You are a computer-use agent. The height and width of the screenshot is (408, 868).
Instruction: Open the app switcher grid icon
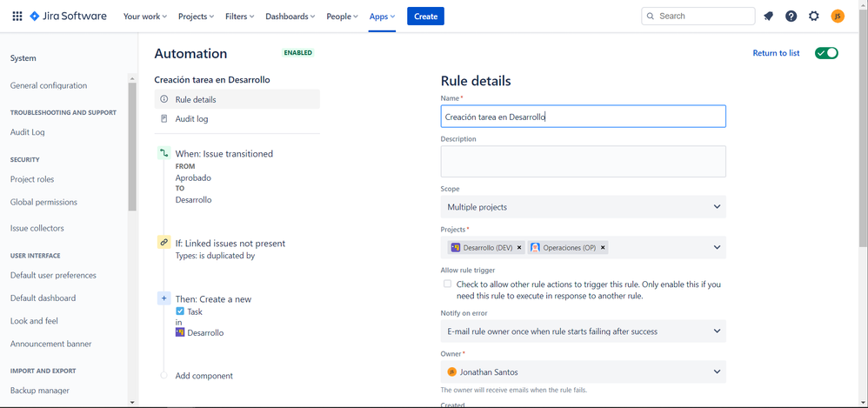click(17, 16)
